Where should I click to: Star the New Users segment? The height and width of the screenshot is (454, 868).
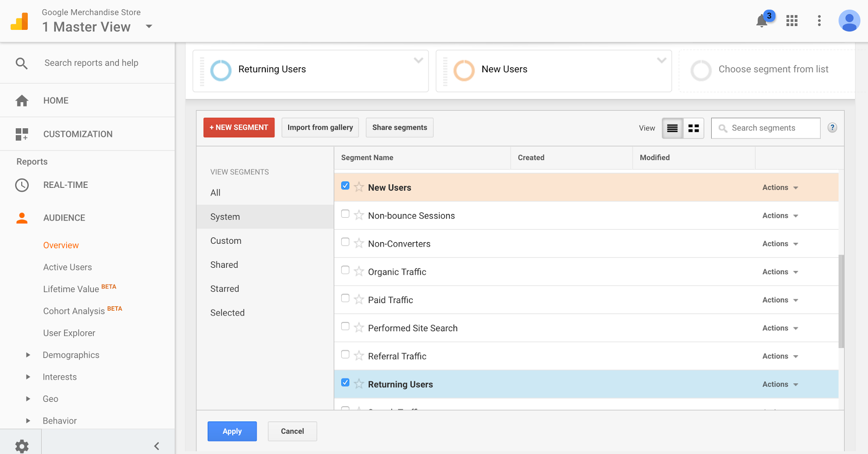(359, 187)
